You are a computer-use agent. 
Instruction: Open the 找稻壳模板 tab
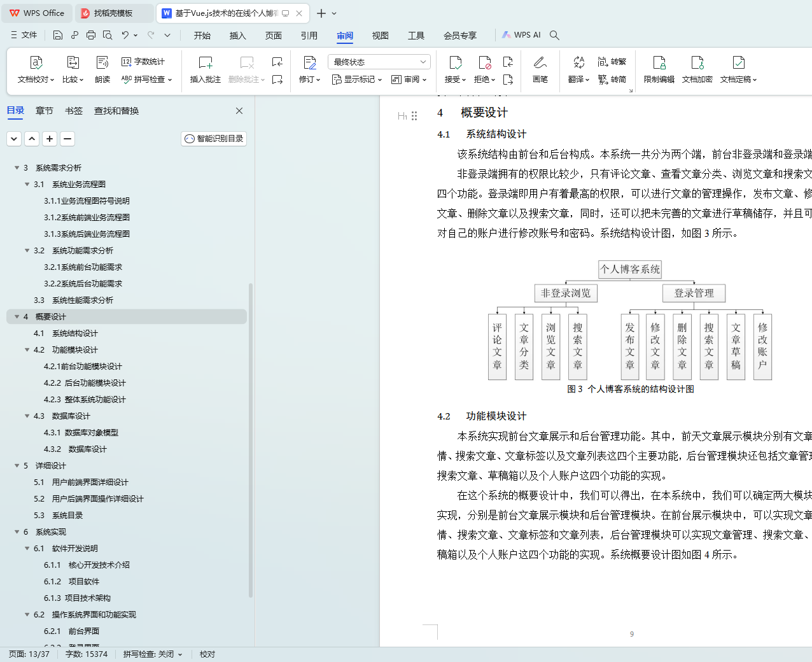pyautogui.click(x=114, y=13)
